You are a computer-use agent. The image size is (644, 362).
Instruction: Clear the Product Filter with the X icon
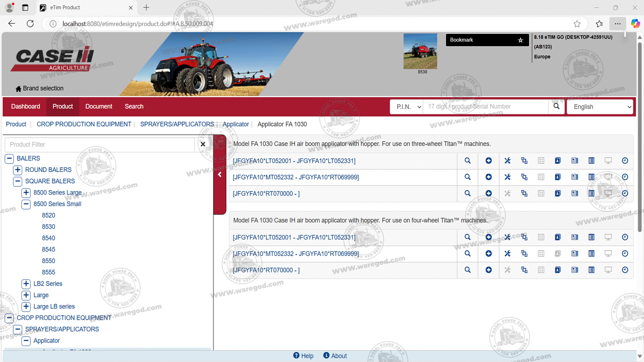click(203, 144)
